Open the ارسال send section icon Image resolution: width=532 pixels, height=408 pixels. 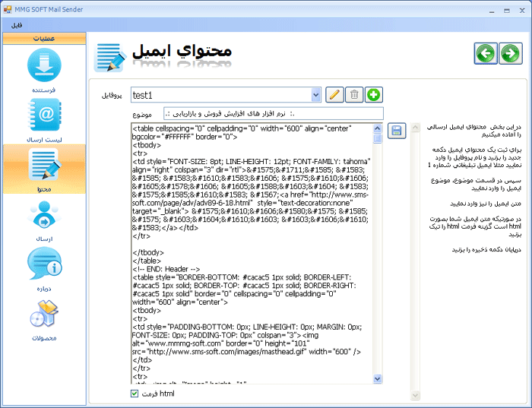(x=44, y=215)
